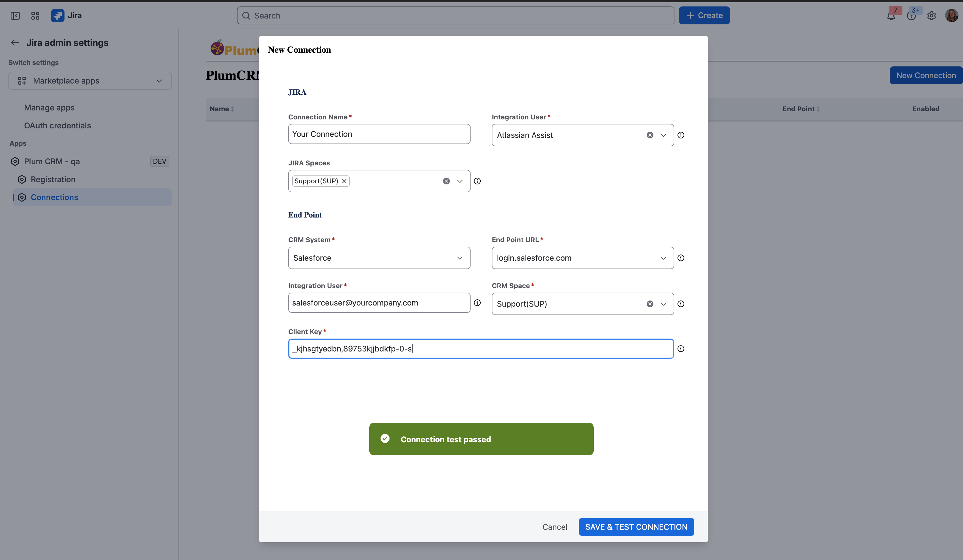This screenshot has width=963, height=560.
Task: Clear the Atlassian Assist selection
Action: coord(650,135)
